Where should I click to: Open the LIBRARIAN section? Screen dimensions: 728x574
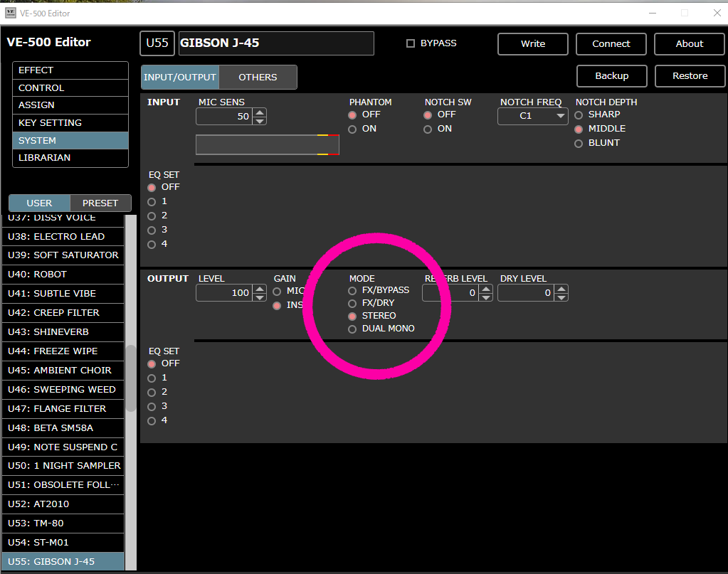pos(70,158)
